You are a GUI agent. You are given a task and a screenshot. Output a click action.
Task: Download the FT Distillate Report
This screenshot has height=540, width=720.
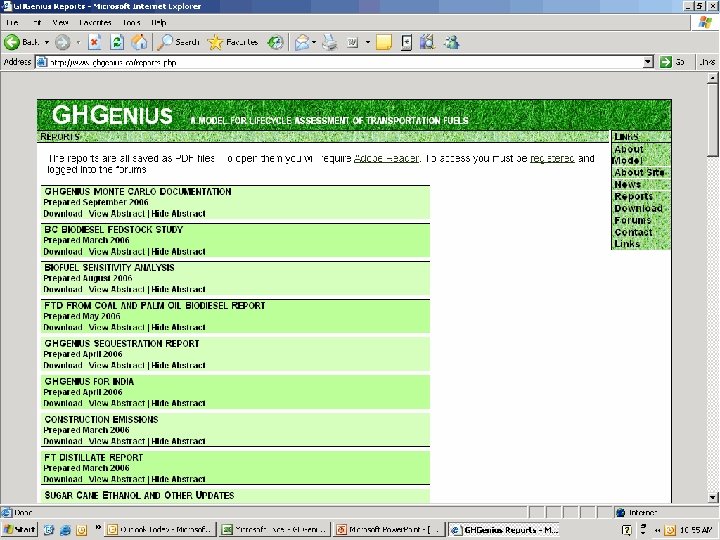pyautogui.click(x=63, y=479)
